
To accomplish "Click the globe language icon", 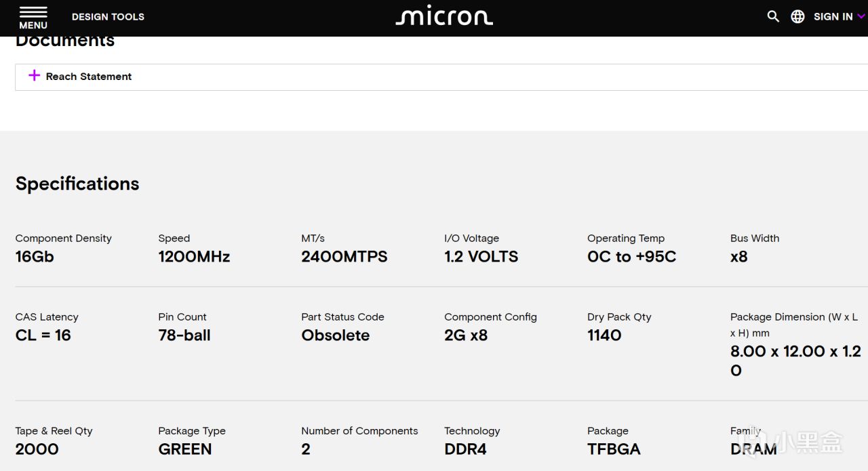I will pyautogui.click(x=798, y=16).
